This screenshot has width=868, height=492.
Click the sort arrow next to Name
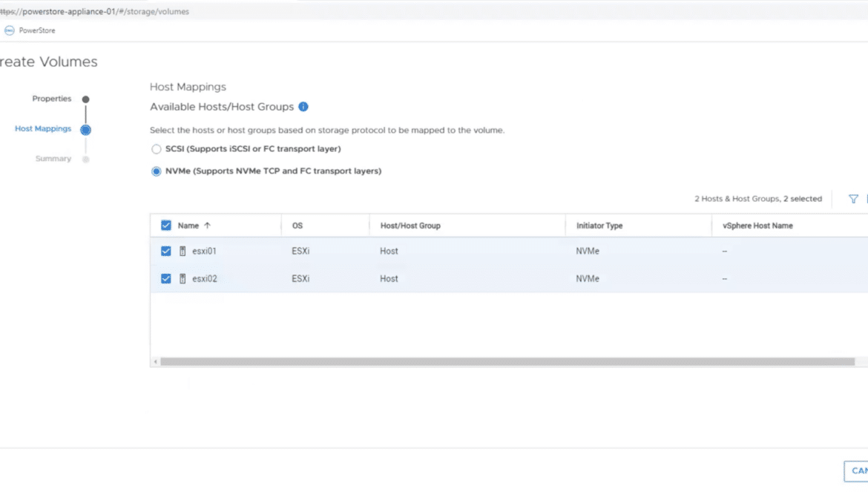click(x=208, y=226)
